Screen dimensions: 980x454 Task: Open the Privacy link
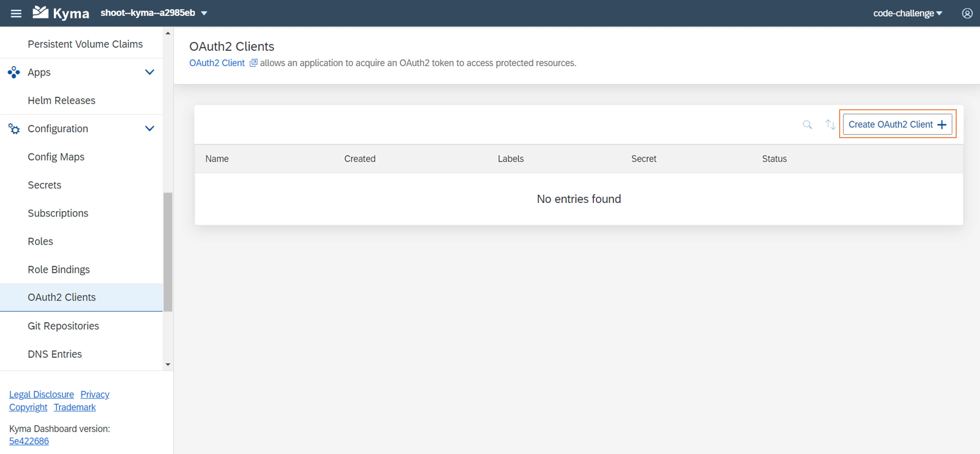[x=95, y=394]
